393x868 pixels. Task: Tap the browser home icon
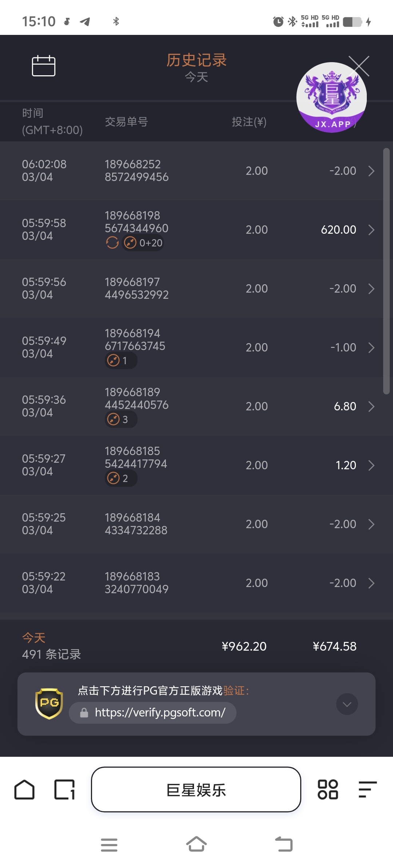click(x=24, y=789)
